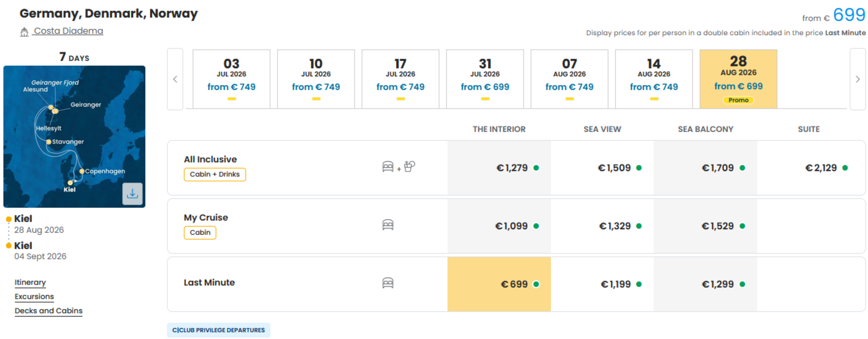Image resolution: width=868 pixels, height=339 pixels.
Task: Click the All Inclusive cabin plus drinks icon
Action: 398,167
